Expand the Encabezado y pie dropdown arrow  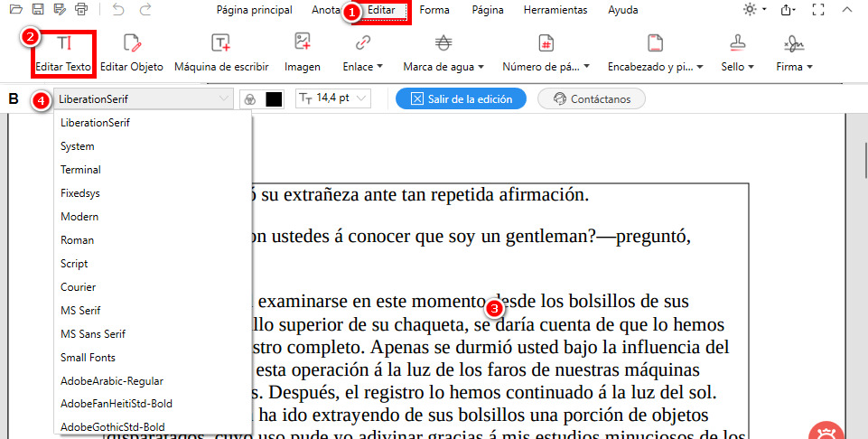(700, 67)
